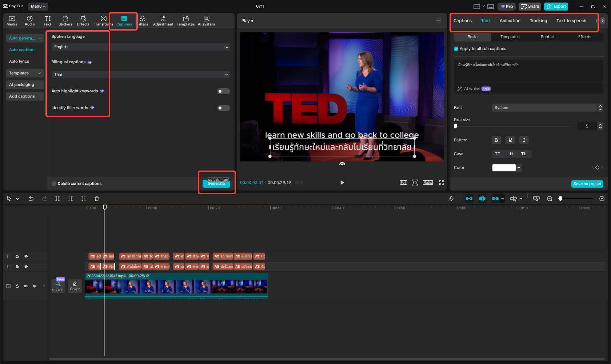611x364 pixels.
Task: Click the Delete trash icon above timeline
Action: pyautogui.click(x=96, y=199)
